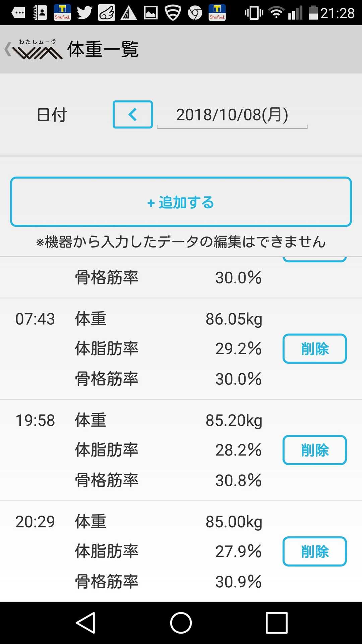Tap the Chrome icon in status bar

[195, 13]
